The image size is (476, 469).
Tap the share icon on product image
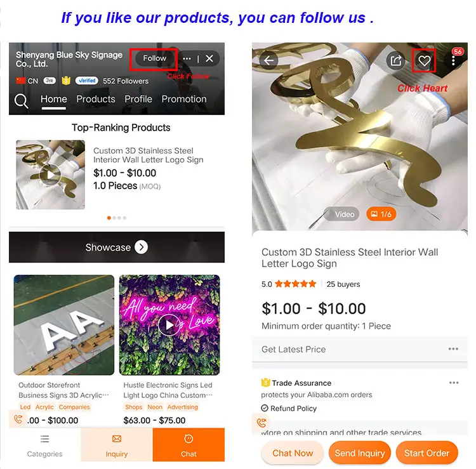(x=395, y=61)
